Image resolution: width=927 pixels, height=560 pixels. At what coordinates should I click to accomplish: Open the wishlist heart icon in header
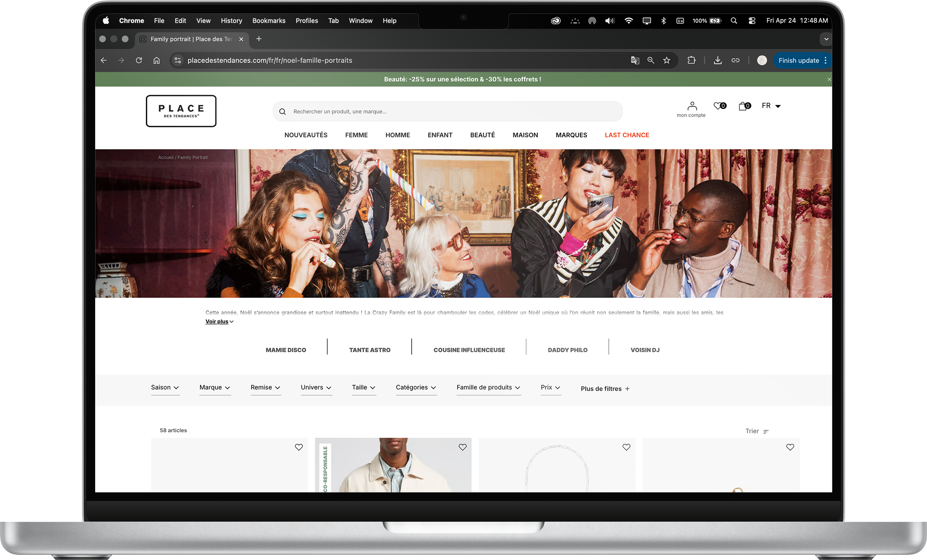coord(719,106)
